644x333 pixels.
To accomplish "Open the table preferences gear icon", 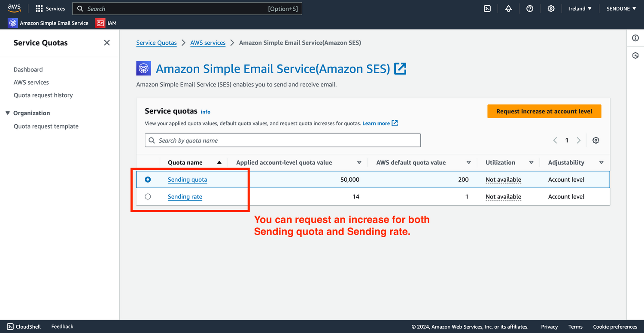I will (x=596, y=141).
